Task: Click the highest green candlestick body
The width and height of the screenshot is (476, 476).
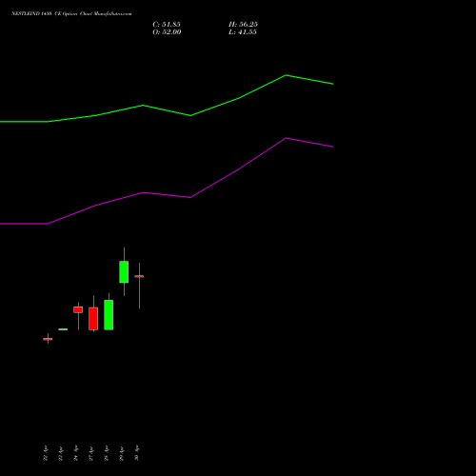Action: 124,272
